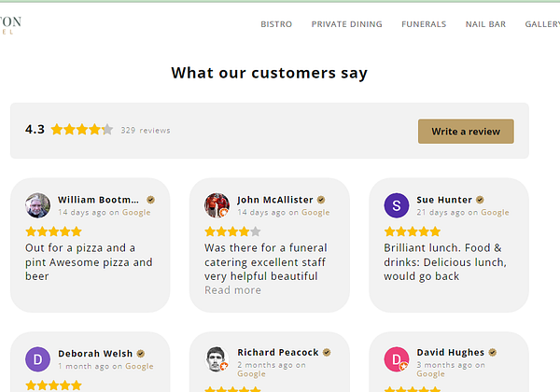Open Google link in Sue Hunter's review
This screenshot has width=560, height=392.
495,213
